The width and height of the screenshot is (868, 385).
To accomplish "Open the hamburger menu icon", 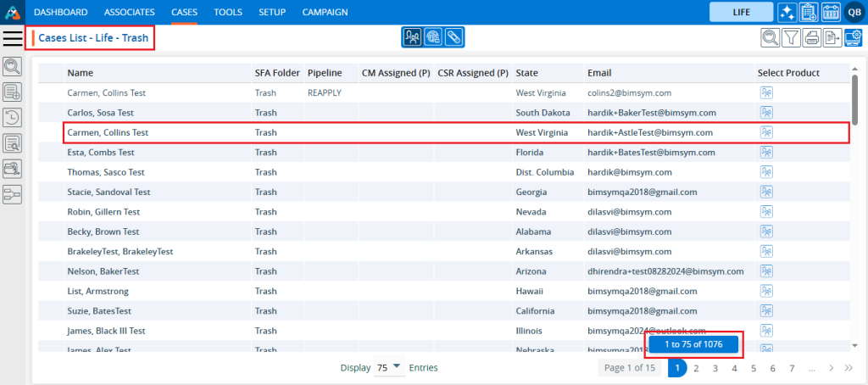I will coord(13,38).
